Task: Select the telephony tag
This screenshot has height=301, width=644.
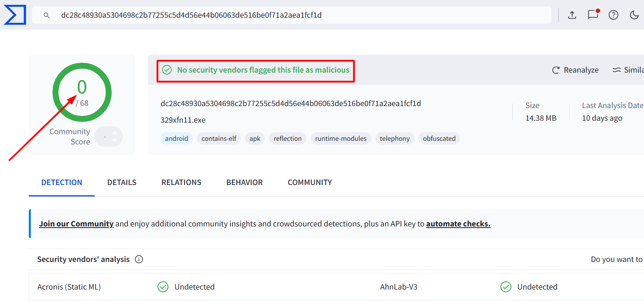Action: point(395,138)
